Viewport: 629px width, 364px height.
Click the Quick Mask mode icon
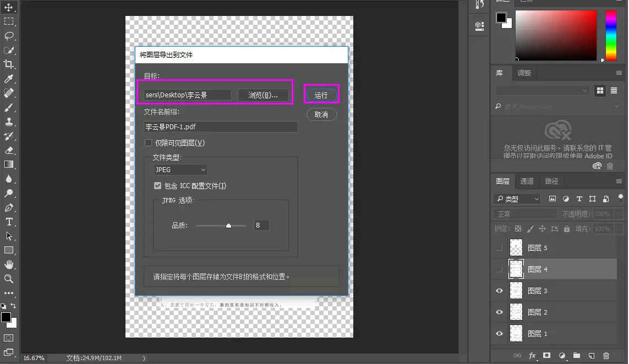coord(9,338)
